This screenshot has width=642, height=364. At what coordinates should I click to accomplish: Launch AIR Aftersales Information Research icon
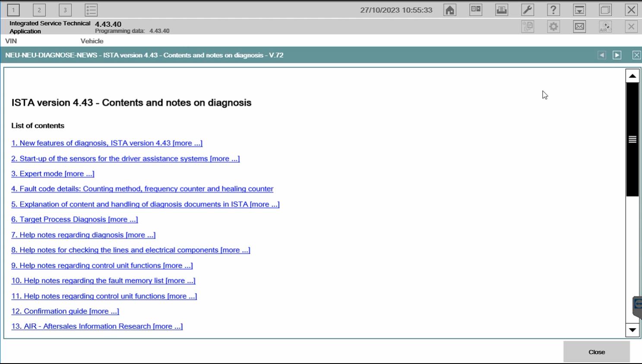click(x=605, y=27)
